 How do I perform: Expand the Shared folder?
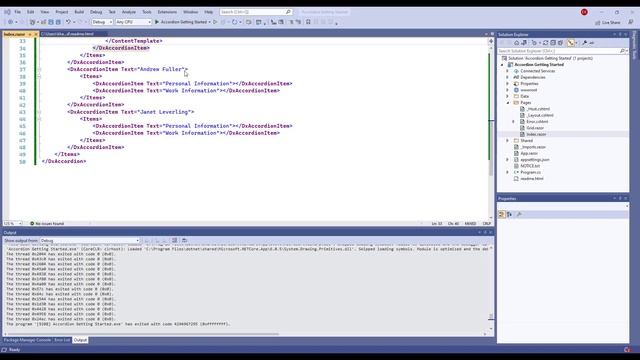pos(508,141)
